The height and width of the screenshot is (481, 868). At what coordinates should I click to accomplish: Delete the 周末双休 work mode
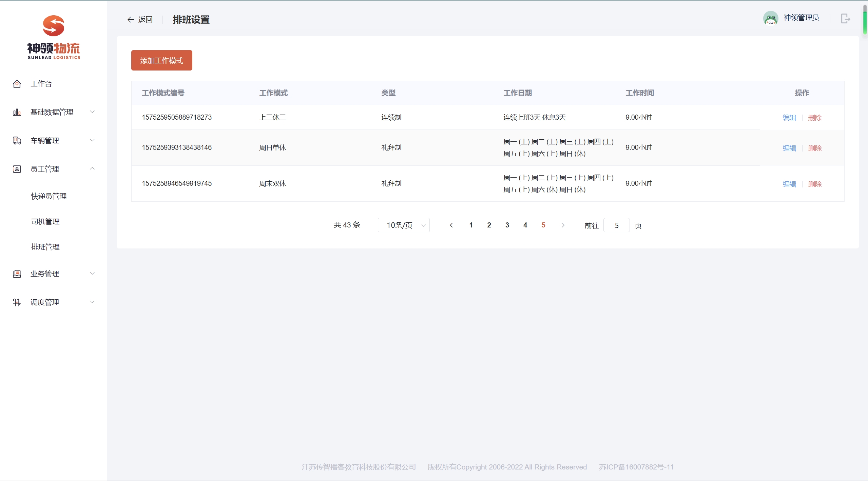pyautogui.click(x=815, y=184)
